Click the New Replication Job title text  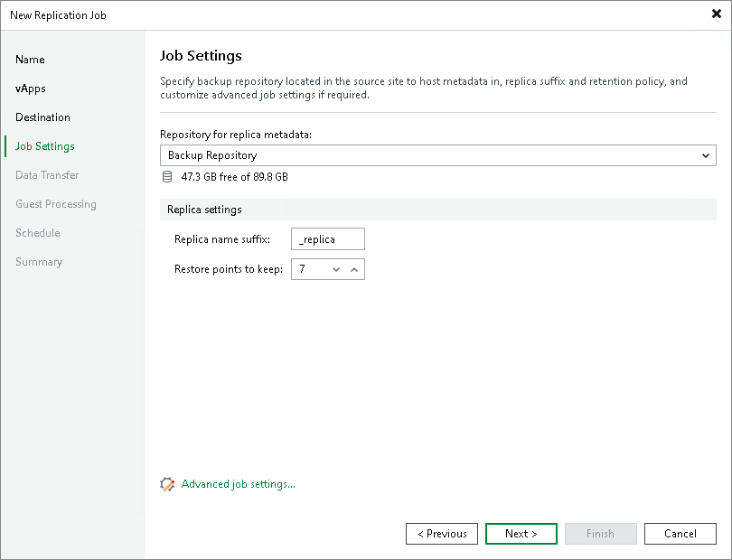pos(58,15)
